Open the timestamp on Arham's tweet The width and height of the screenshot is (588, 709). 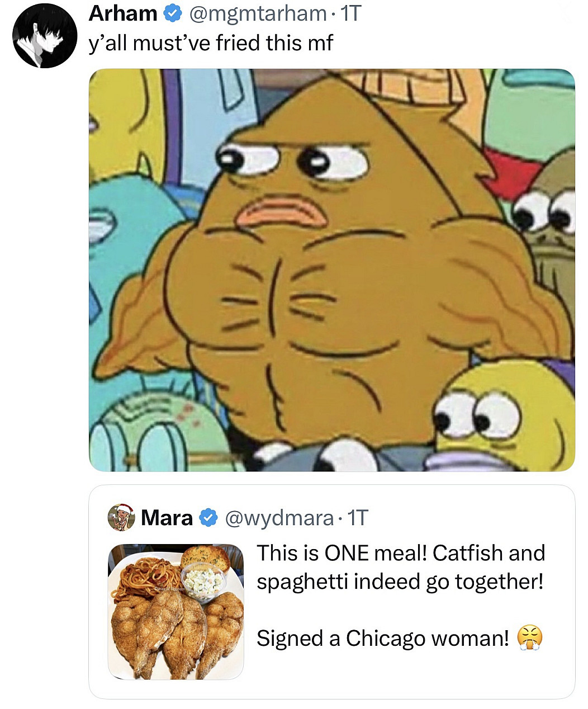click(352, 14)
